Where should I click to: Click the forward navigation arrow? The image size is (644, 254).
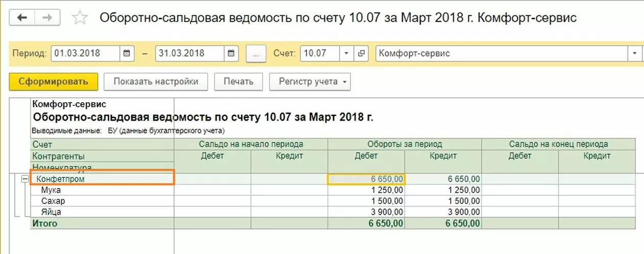(46, 18)
